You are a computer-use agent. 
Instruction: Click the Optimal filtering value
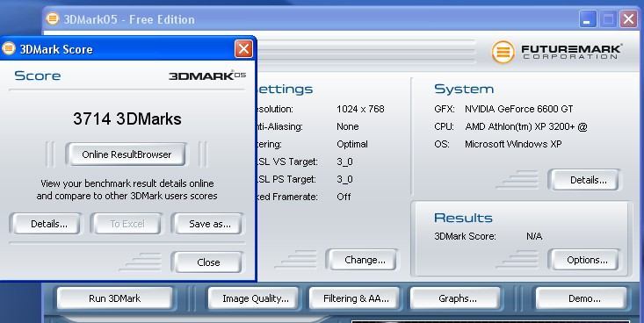[x=352, y=145]
